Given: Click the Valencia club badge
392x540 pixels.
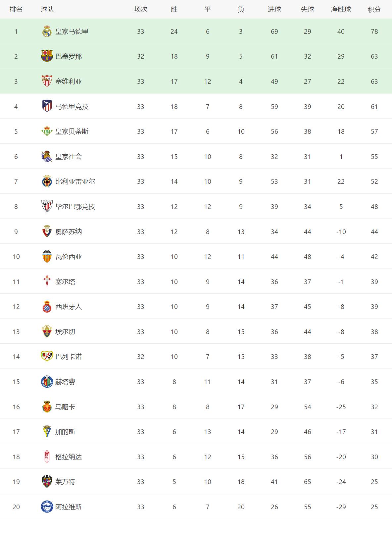Looking at the screenshot, I should (47, 257).
